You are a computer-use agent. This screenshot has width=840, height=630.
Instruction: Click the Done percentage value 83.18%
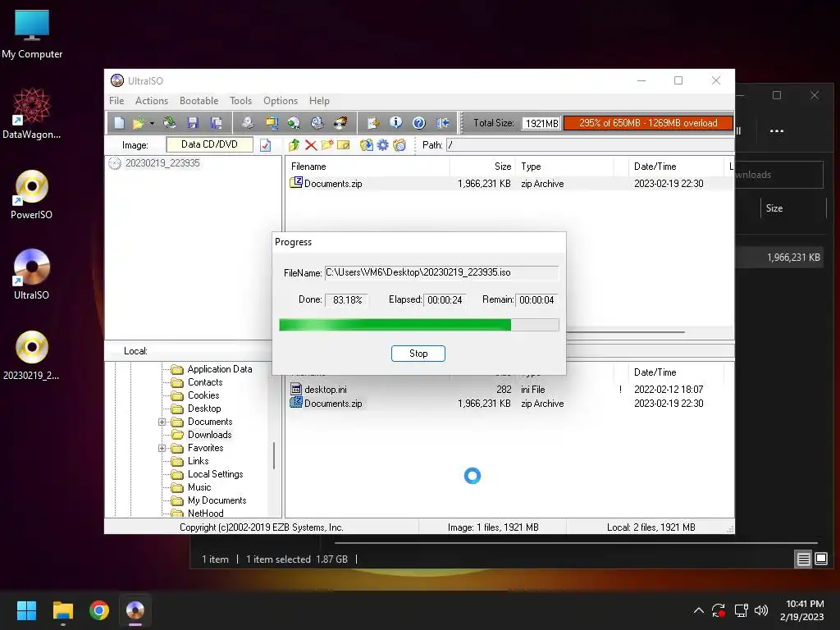click(x=347, y=300)
